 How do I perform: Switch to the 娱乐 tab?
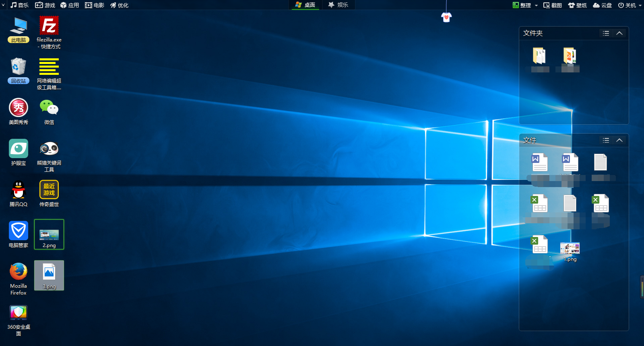338,5
